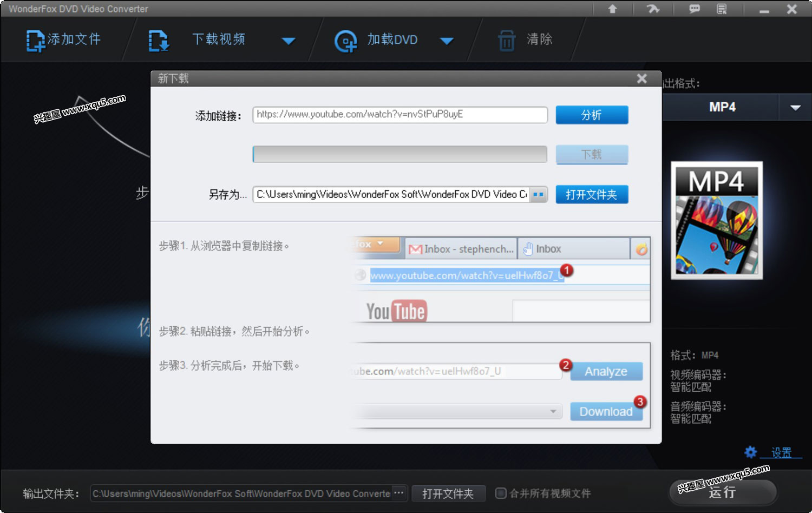
Task: Click the 音频编码器 label text
Action: click(698, 406)
